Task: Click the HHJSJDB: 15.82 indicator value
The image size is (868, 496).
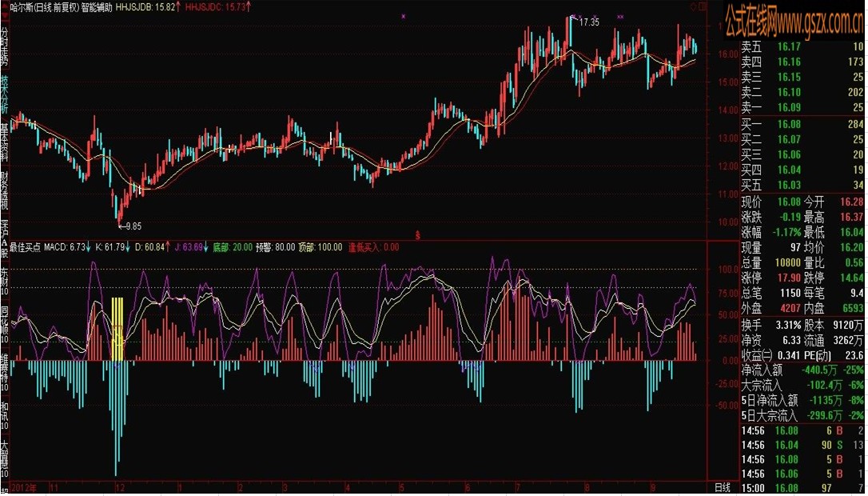Action: coord(145,6)
